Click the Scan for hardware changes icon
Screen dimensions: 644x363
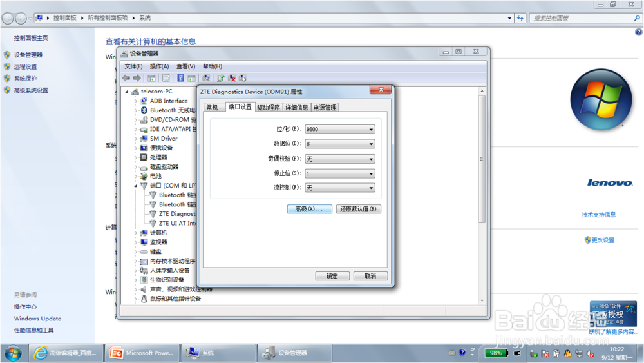[206, 78]
